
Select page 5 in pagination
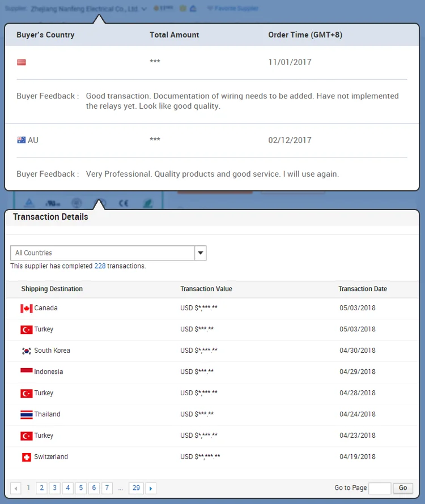tap(81, 488)
